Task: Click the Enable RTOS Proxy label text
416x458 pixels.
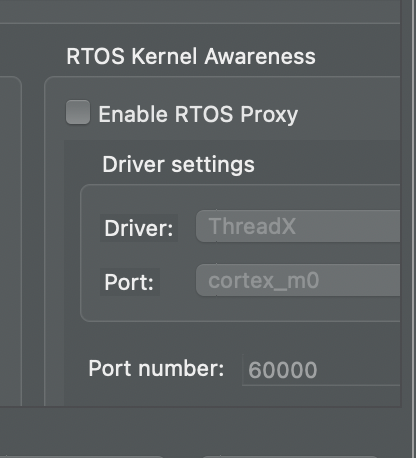Action: 198,115
